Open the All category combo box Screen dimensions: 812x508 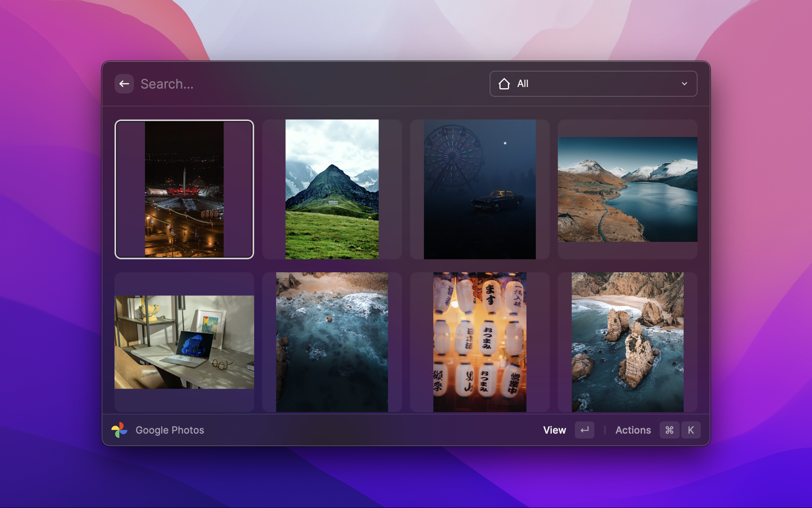click(593, 84)
